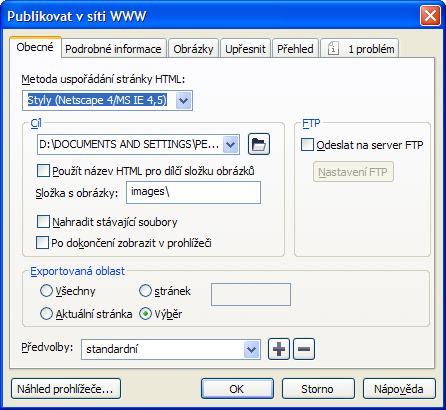Screen dimensions: 446x410
Task: Open the Podrobné informace tab
Action: pyautogui.click(x=114, y=49)
